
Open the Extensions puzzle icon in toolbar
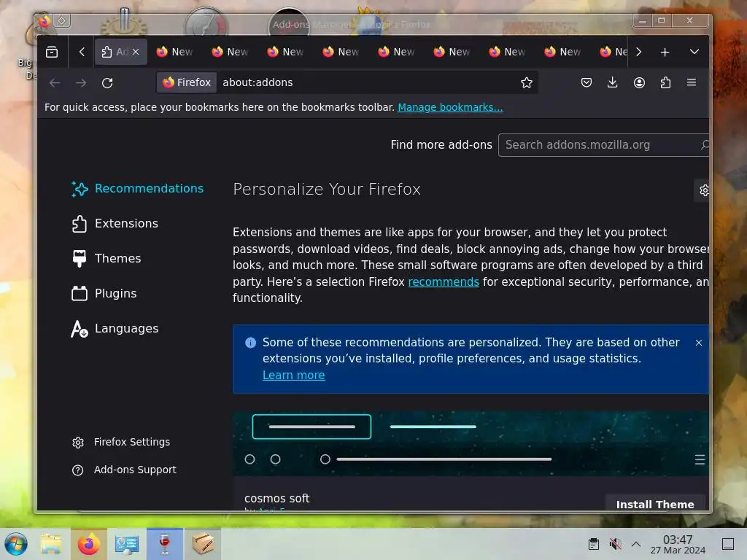665,83
